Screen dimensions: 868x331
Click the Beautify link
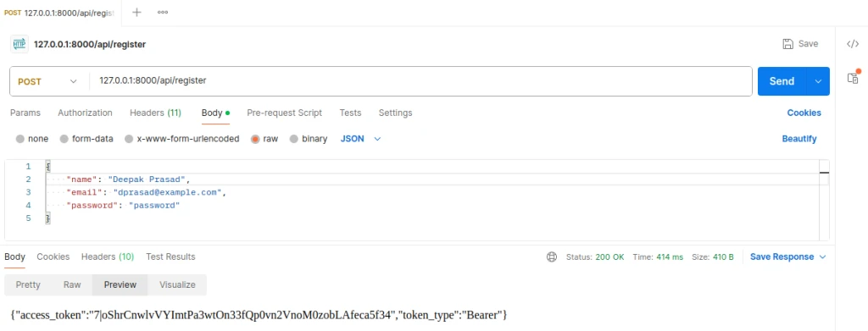(x=799, y=139)
